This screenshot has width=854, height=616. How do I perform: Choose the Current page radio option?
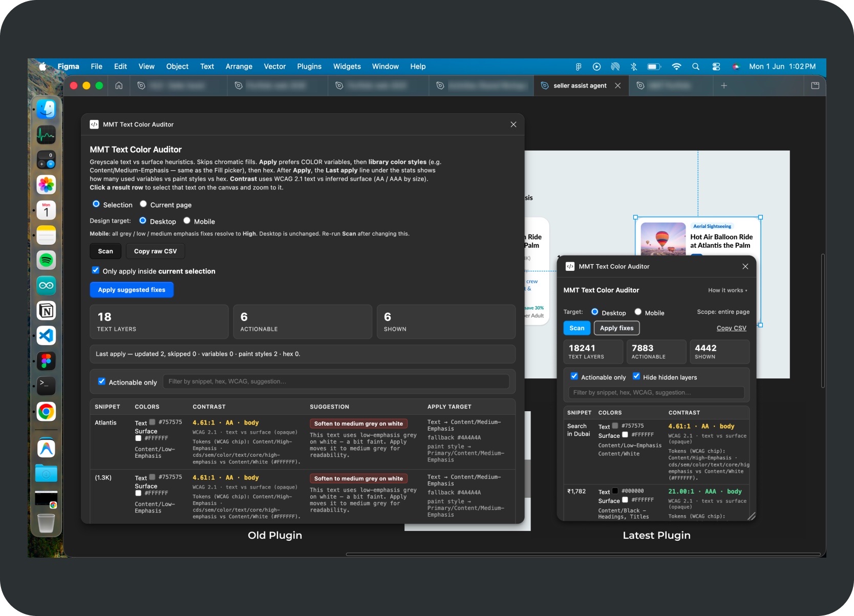point(143,204)
